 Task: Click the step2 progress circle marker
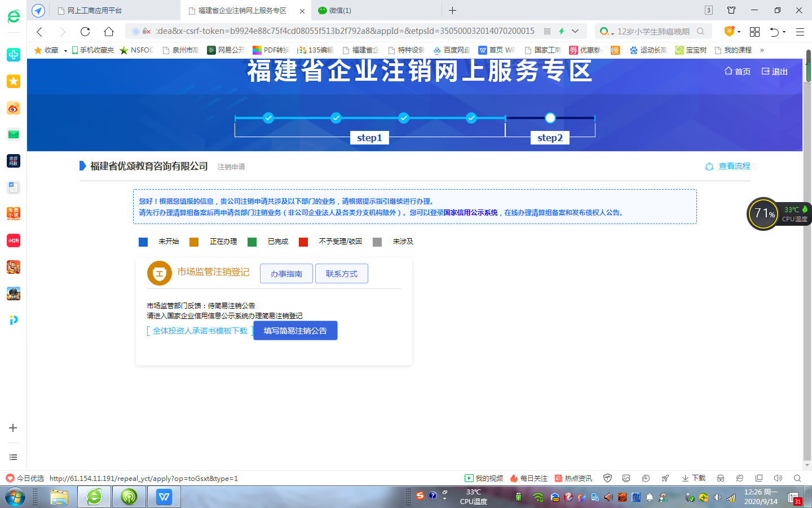coord(550,118)
